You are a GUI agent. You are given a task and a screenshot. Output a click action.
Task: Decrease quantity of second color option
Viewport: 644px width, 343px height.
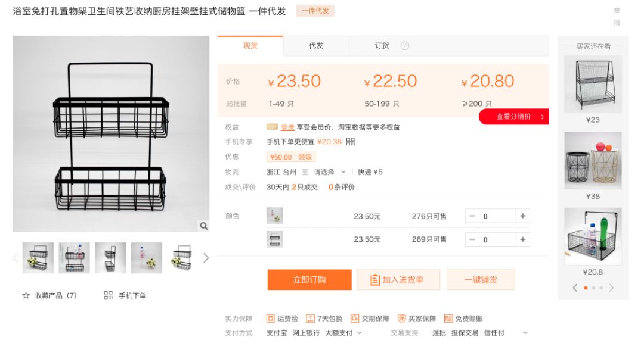472,239
